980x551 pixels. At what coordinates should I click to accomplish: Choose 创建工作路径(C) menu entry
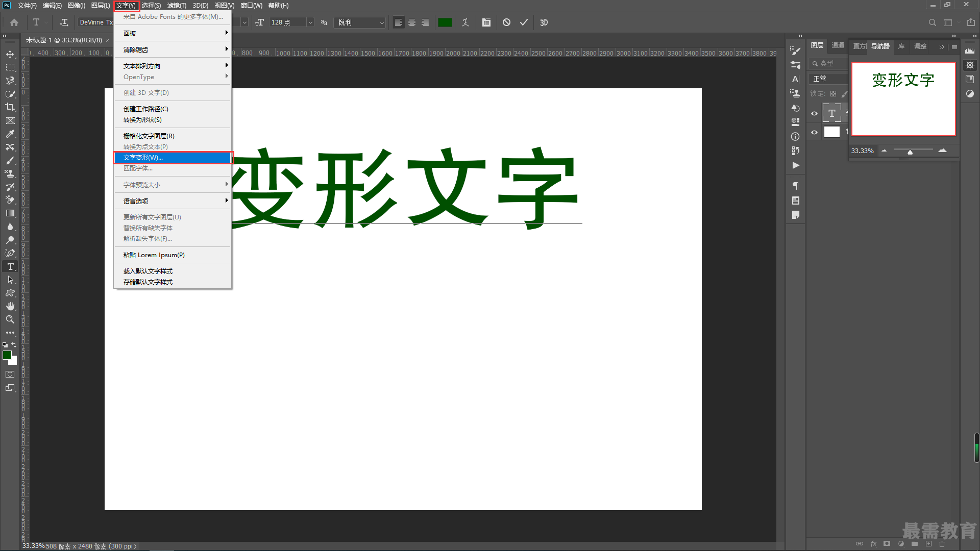coord(173,109)
